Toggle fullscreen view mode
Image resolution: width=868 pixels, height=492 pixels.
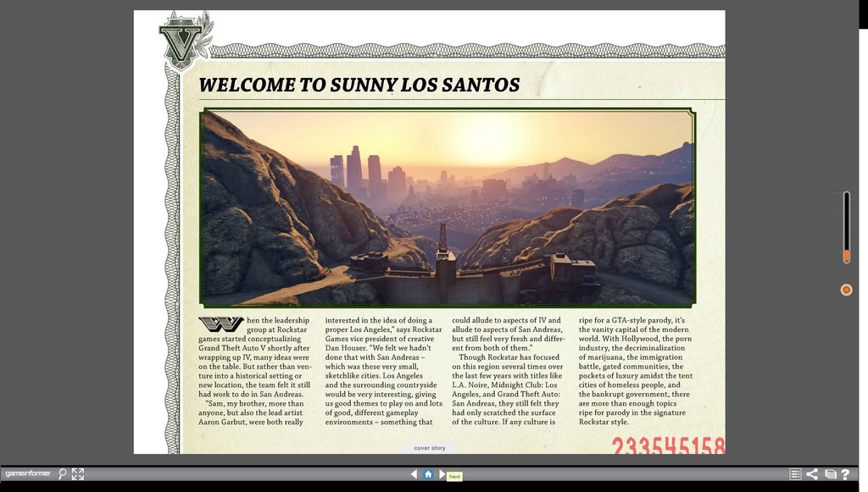pos(78,474)
